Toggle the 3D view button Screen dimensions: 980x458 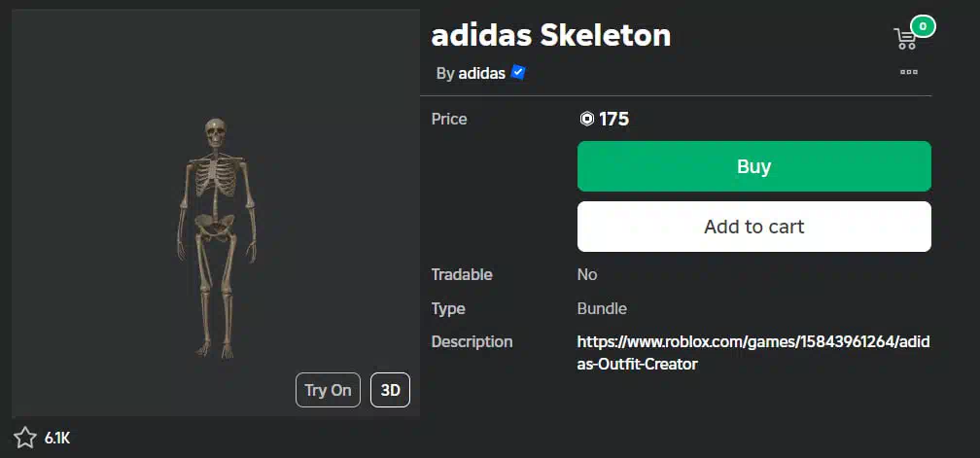point(391,390)
